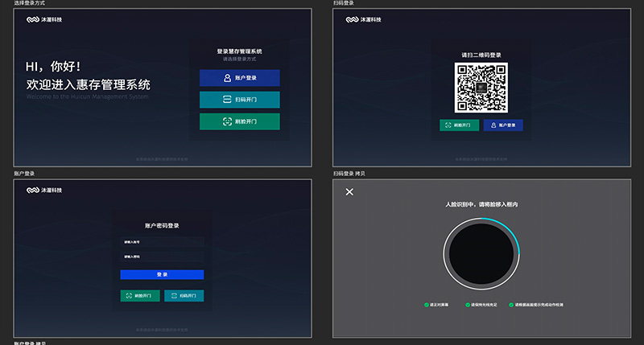The height and width of the screenshot is (345, 644).
Task: Focus the password input field
Action: coord(162,257)
